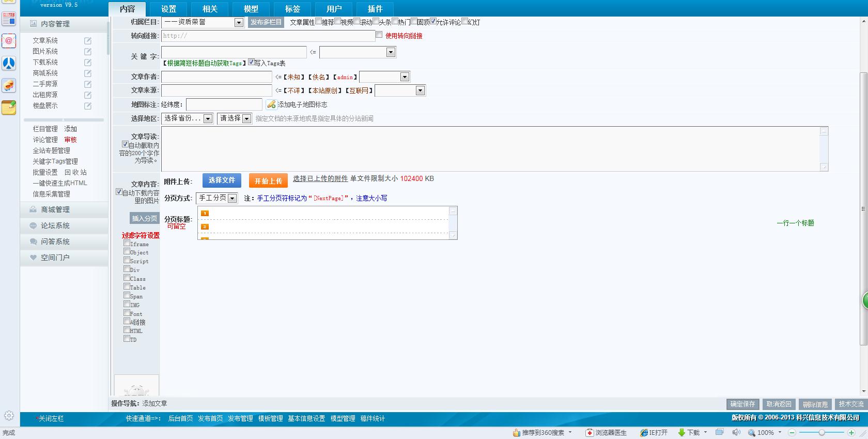Tick the 推荐 article attribute checkbox
This screenshot has height=439, width=868.
coord(318,21)
